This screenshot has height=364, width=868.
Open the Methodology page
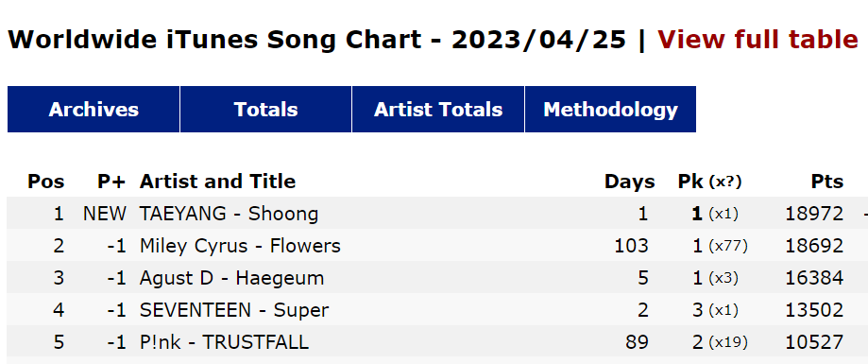(610, 109)
